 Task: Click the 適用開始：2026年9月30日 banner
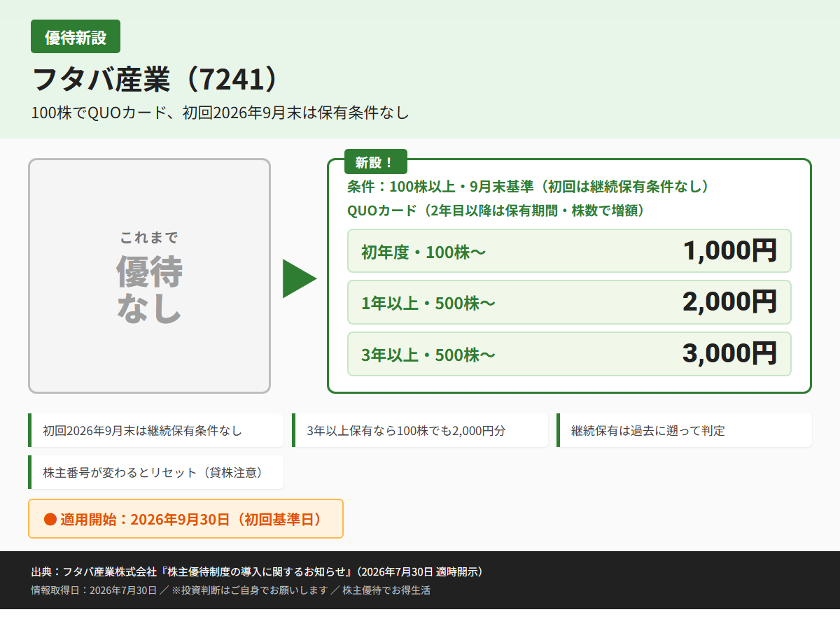pos(185,518)
